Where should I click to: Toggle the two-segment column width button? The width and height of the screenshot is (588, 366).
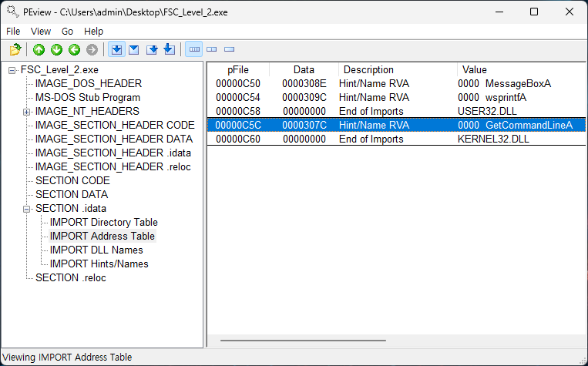pyautogui.click(x=212, y=50)
